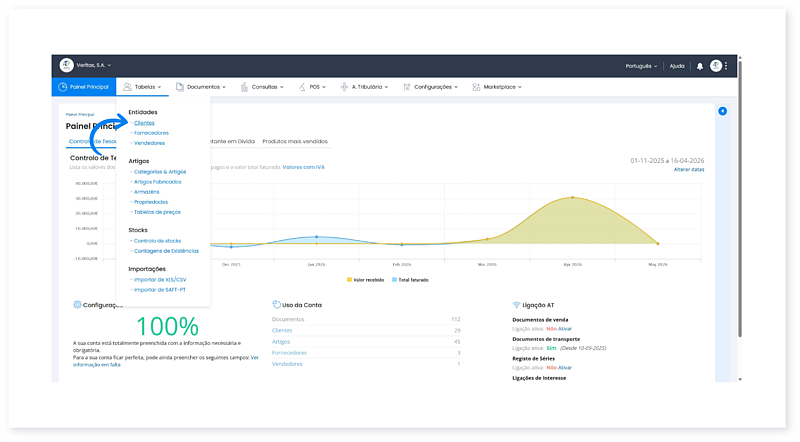The image size is (800, 442).
Task: Click the Apr 2026 peak data point
Action: 572,197
